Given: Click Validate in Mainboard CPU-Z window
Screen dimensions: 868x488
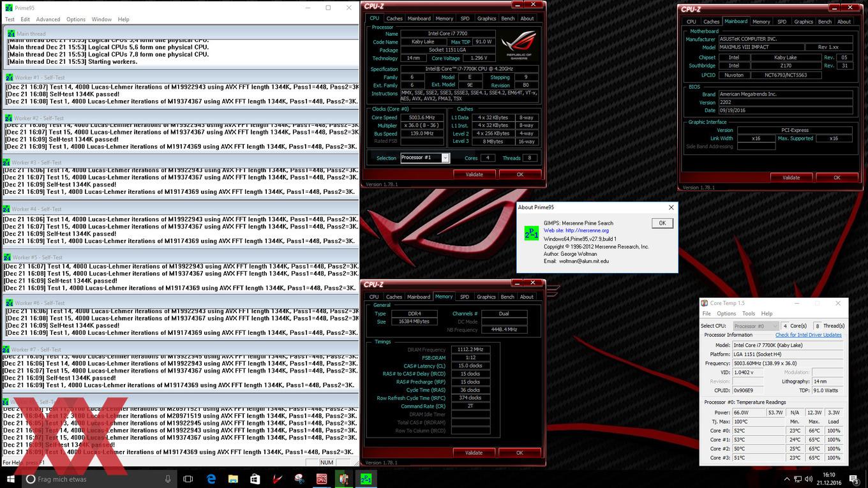Looking at the screenshot, I should (x=791, y=177).
